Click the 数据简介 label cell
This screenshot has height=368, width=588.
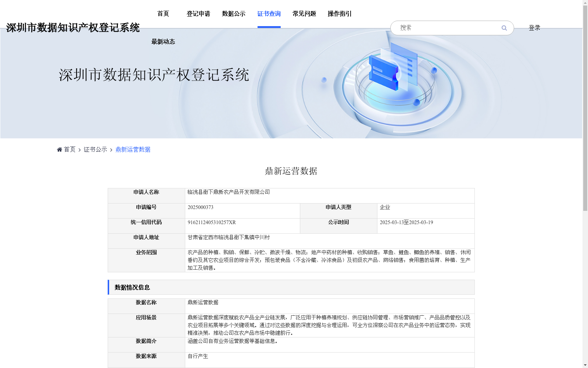click(x=146, y=345)
